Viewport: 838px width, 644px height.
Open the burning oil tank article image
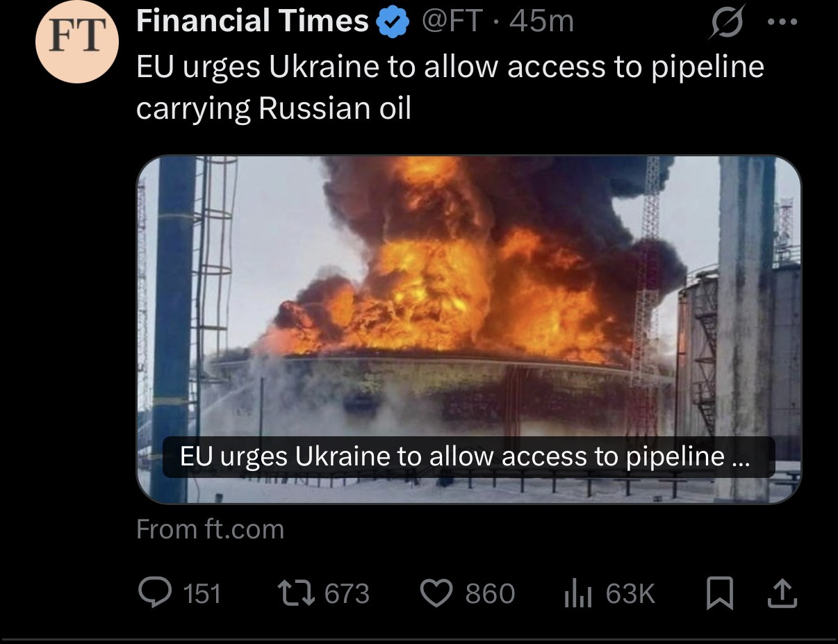(x=469, y=329)
